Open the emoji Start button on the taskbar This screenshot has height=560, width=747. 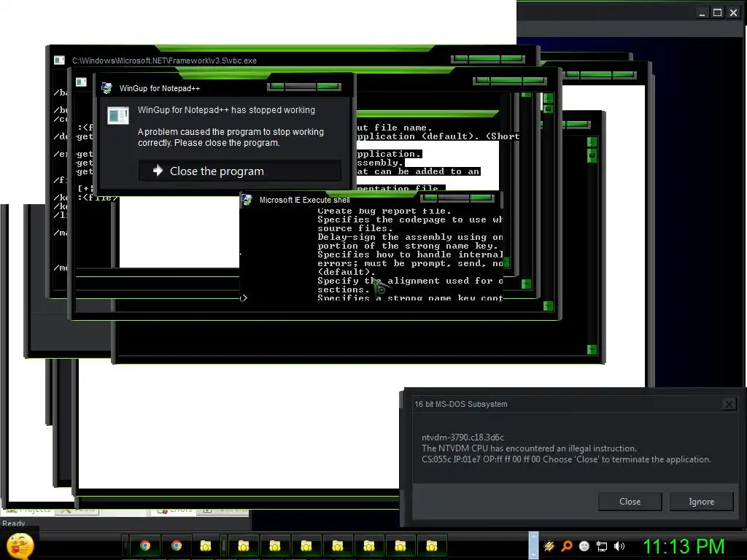20,545
